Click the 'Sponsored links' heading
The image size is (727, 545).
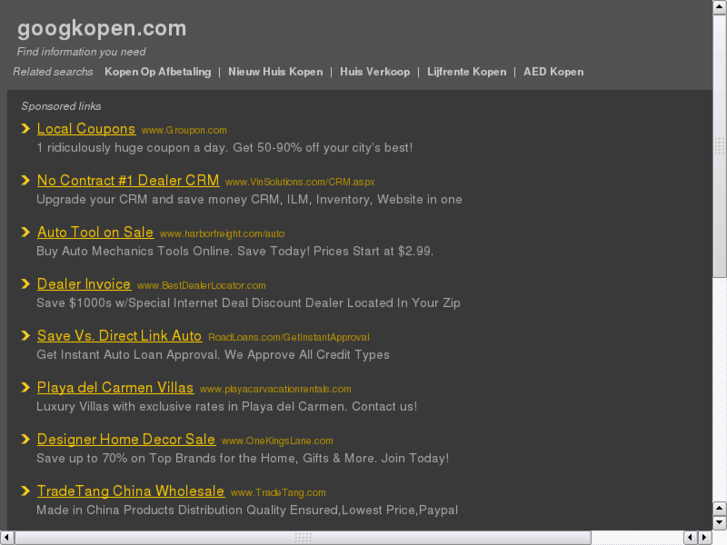point(61,106)
